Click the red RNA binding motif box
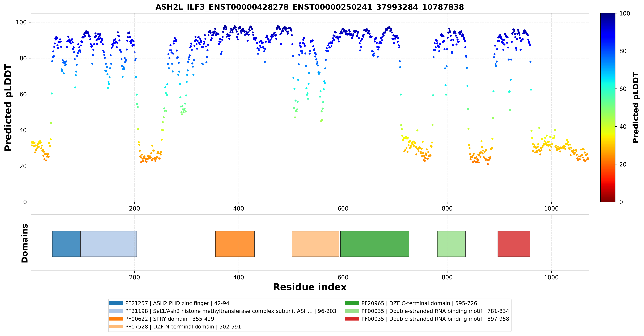The height and width of the screenshot is (336, 644). click(x=514, y=244)
